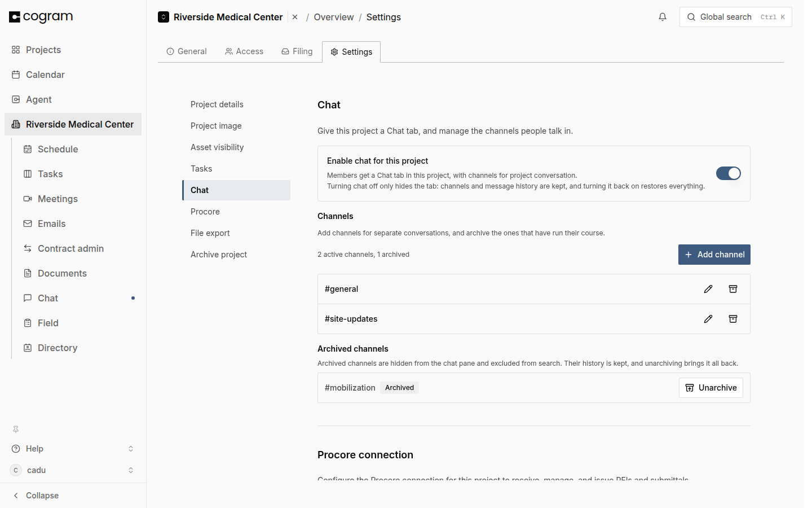Unarchive the #mobilization channel
The height and width of the screenshot is (508, 812).
[710, 388]
